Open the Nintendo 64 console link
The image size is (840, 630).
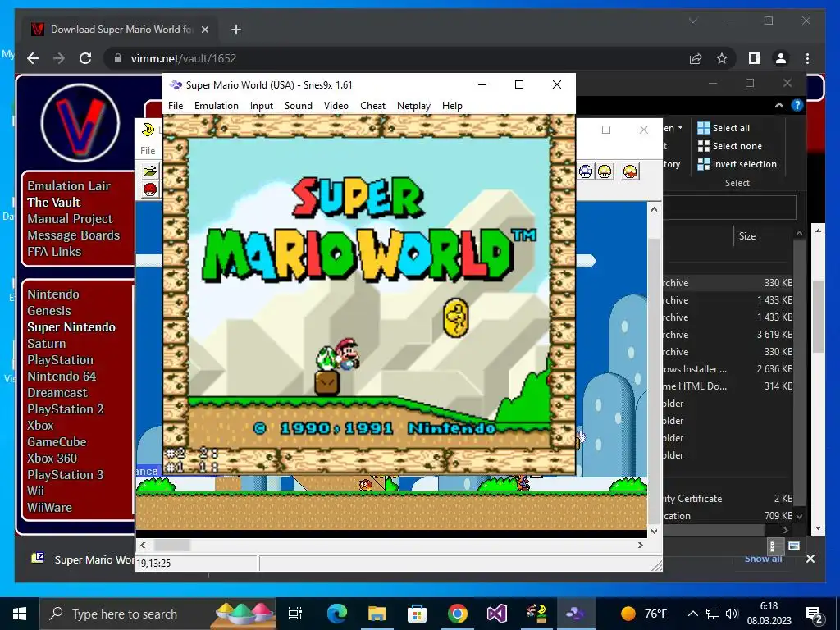(x=62, y=376)
